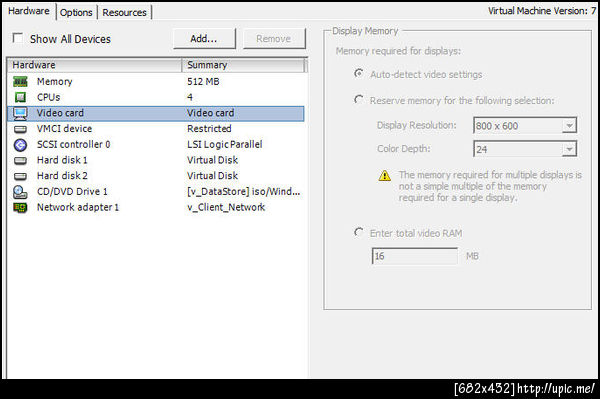Click the Hardware column header
Screen dimensions: 600x399
[94, 65]
